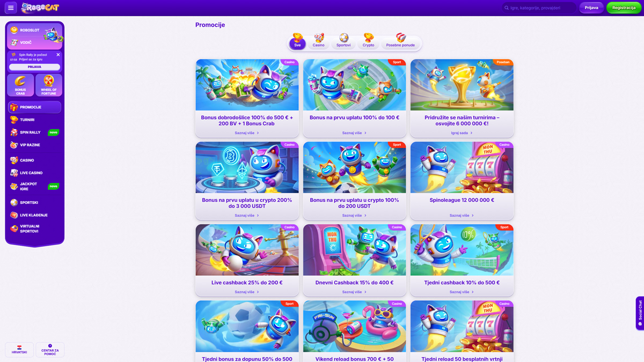Expand Saznaj više on welcome bonus
Screen dimensions: 644x362
tap(247, 133)
